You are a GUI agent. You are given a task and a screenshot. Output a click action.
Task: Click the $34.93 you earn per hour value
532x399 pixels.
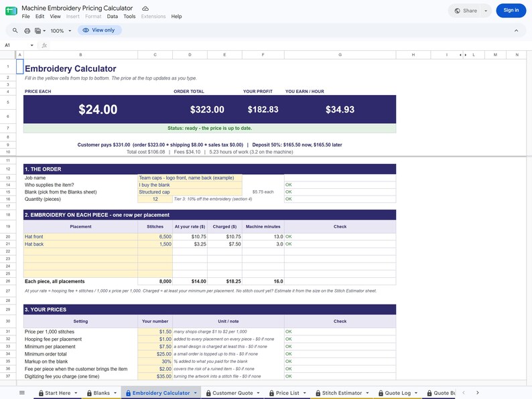340,110
